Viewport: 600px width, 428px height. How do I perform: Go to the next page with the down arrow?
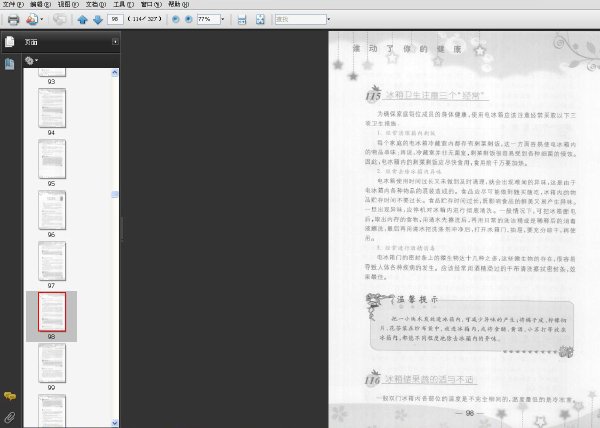pyautogui.click(x=98, y=20)
